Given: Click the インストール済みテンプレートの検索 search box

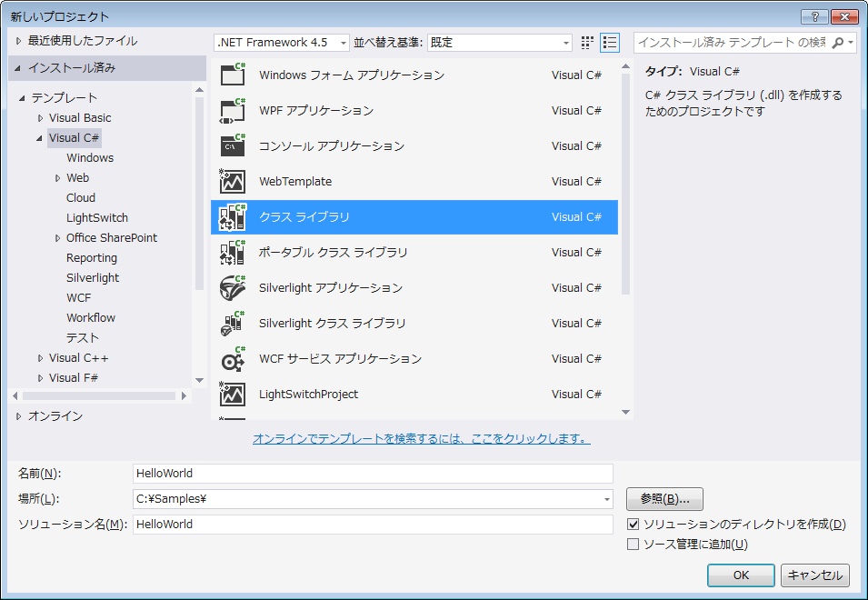Looking at the screenshot, I should [x=733, y=43].
